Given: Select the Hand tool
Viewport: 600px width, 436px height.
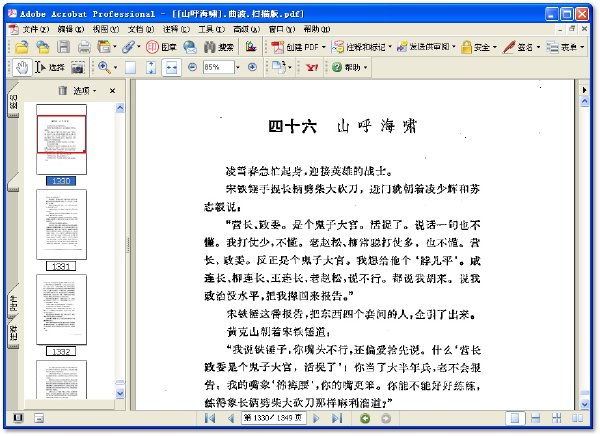Looking at the screenshot, I should pyautogui.click(x=22, y=68).
